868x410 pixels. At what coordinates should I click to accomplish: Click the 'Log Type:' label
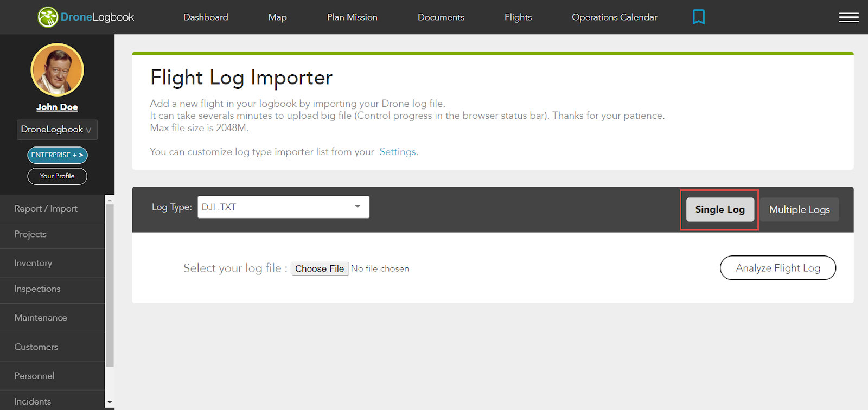pyautogui.click(x=172, y=207)
